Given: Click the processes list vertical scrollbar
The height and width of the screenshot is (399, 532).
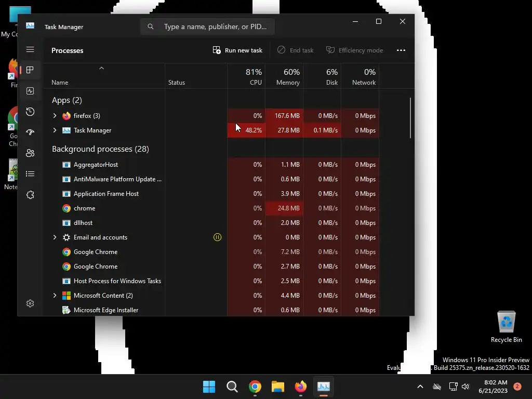Looking at the screenshot, I should pyautogui.click(x=410, y=118).
